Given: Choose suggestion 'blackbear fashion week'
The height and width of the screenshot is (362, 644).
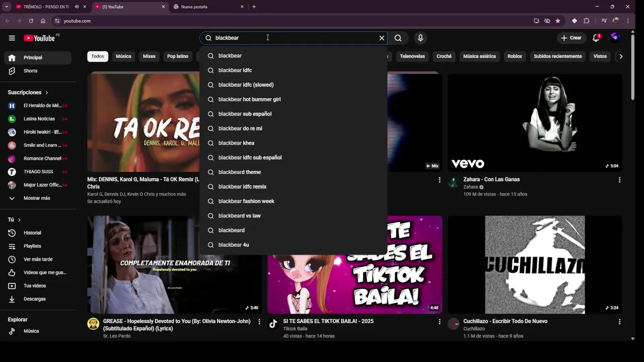Looking at the screenshot, I should (293, 201).
